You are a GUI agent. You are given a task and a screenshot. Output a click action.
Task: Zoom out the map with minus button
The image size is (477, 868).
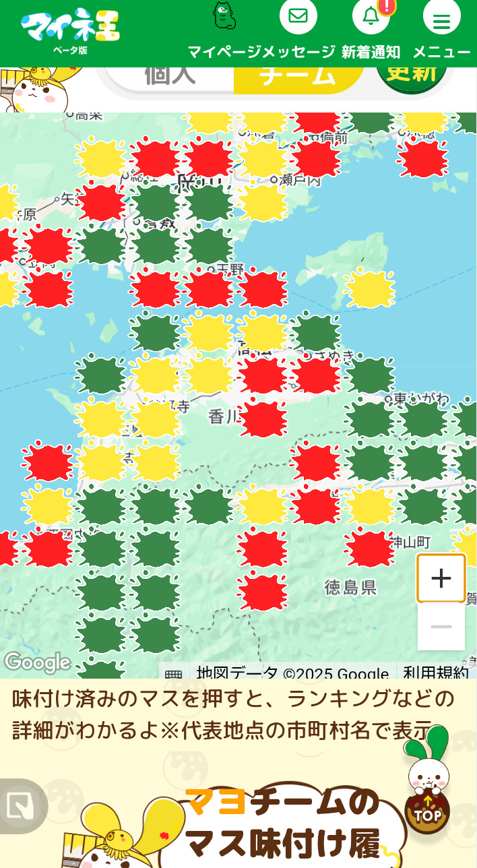coord(441,627)
